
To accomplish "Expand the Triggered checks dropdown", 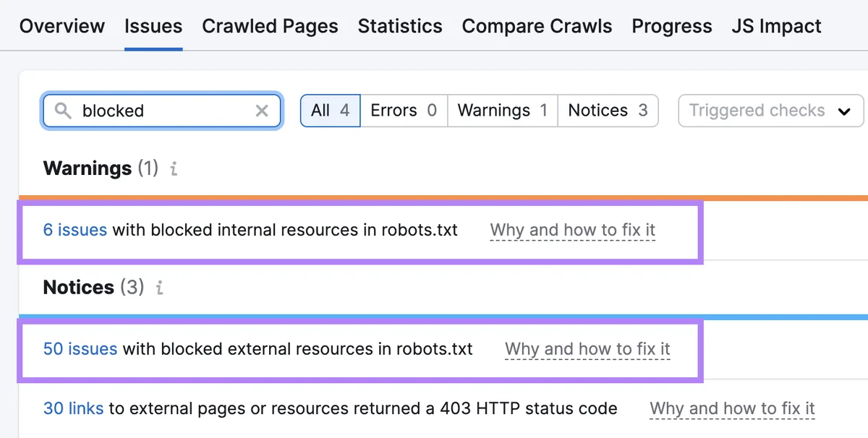I will (770, 111).
